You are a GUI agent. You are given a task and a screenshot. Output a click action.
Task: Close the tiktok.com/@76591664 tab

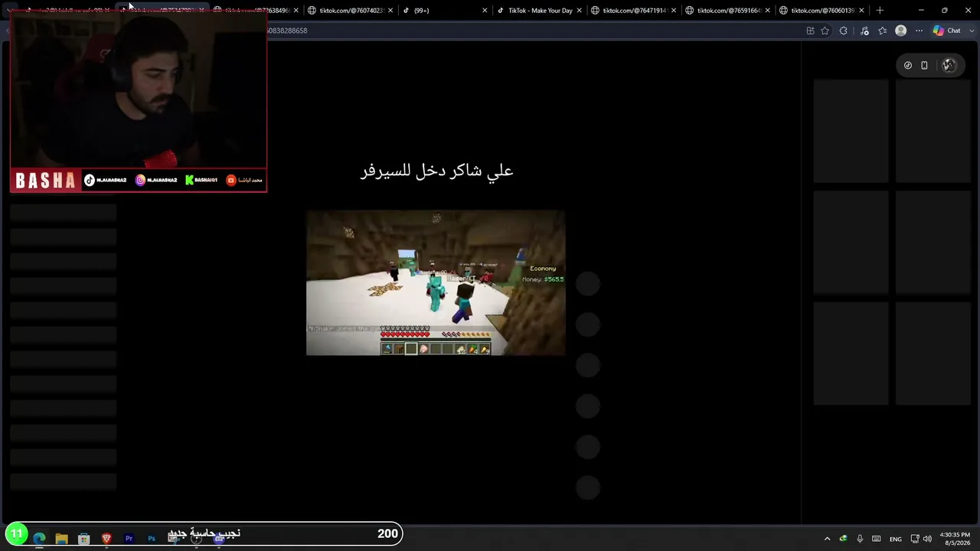pos(767,11)
